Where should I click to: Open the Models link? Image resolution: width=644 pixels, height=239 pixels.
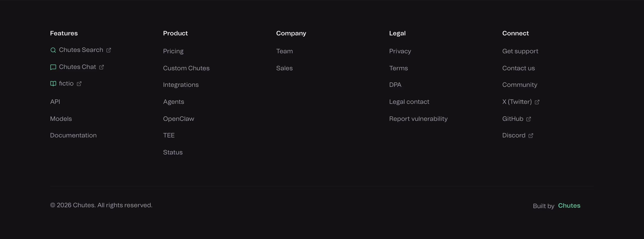[x=61, y=119]
